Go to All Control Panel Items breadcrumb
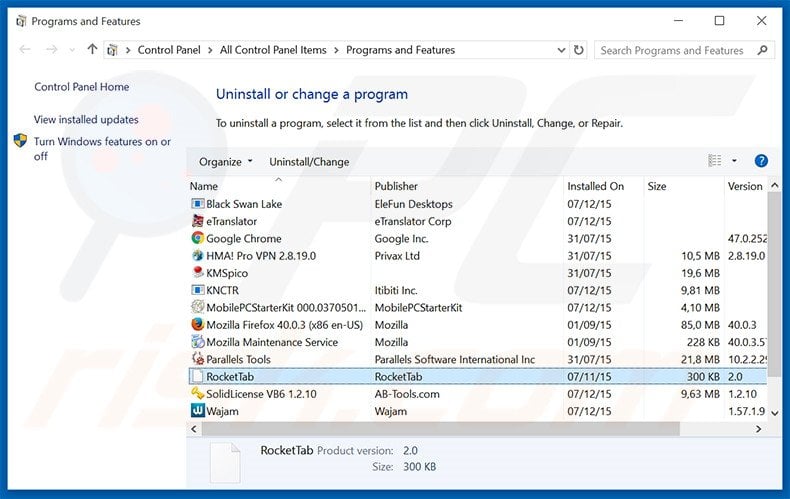Screen dimensions: 790x499 273,50
